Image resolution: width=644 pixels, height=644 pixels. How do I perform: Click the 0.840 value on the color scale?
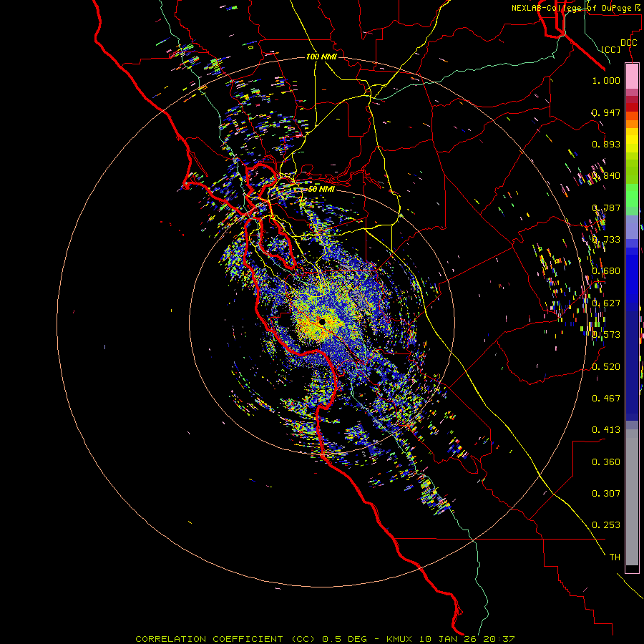click(606, 176)
